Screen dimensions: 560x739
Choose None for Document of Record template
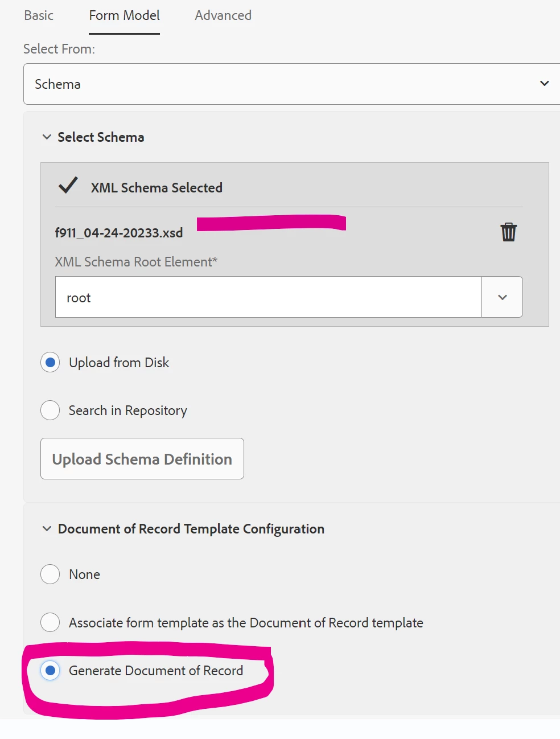(x=50, y=574)
